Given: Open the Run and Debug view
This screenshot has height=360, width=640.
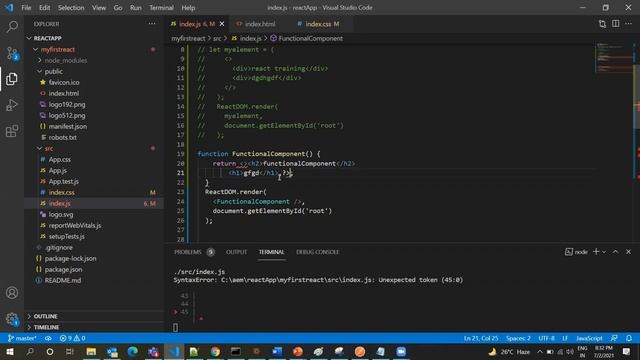Looking at the screenshot, I should pos(12,105).
